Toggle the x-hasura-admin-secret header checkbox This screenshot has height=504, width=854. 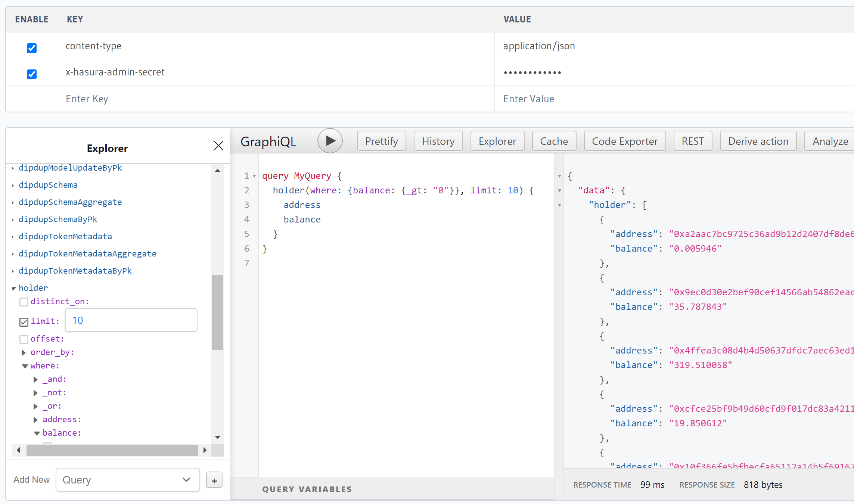32,72
